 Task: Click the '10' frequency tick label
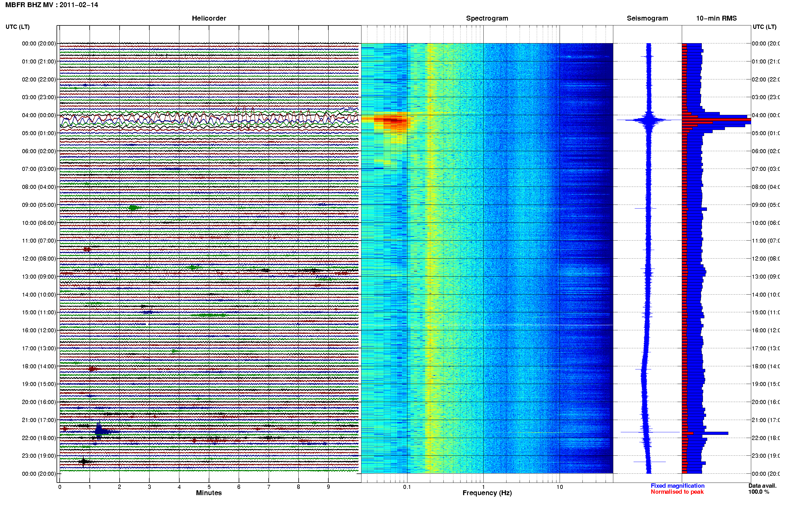[x=560, y=487]
